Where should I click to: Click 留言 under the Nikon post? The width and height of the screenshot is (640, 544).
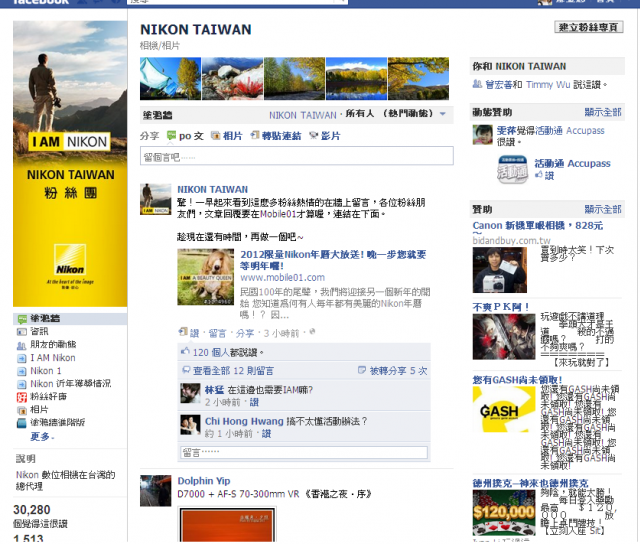point(217,333)
